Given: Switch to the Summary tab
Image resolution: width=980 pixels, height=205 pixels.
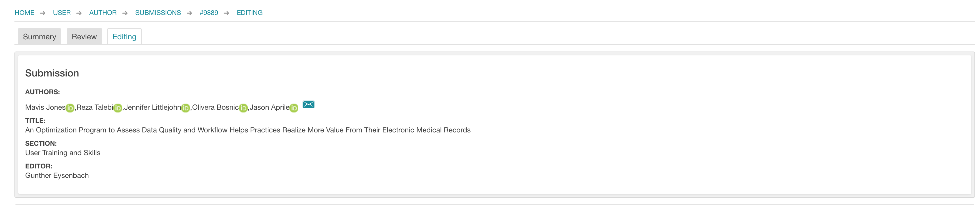Looking at the screenshot, I should [x=39, y=37].
